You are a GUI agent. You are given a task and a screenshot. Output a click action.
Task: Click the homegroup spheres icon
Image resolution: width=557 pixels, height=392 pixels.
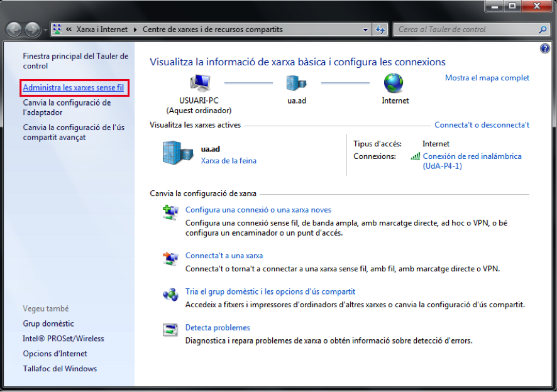click(170, 295)
